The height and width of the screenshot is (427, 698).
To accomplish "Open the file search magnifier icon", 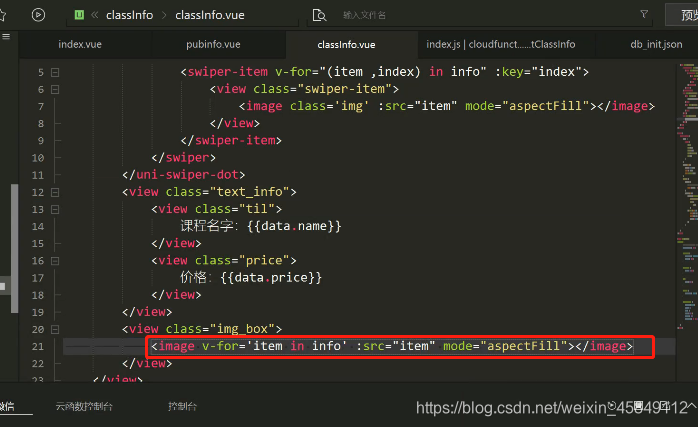I will (x=319, y=15).
